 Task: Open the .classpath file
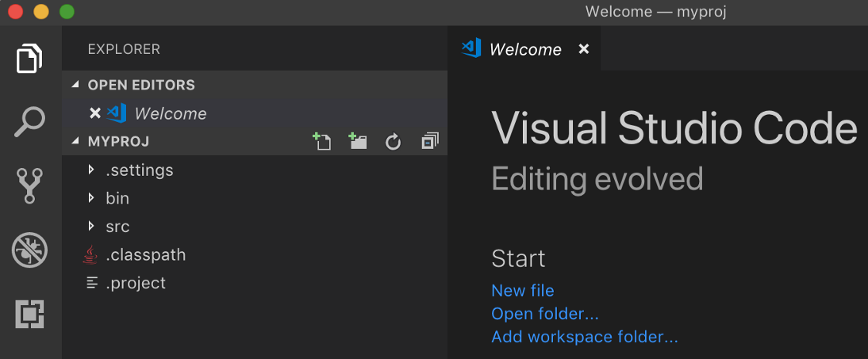point(145,255)
